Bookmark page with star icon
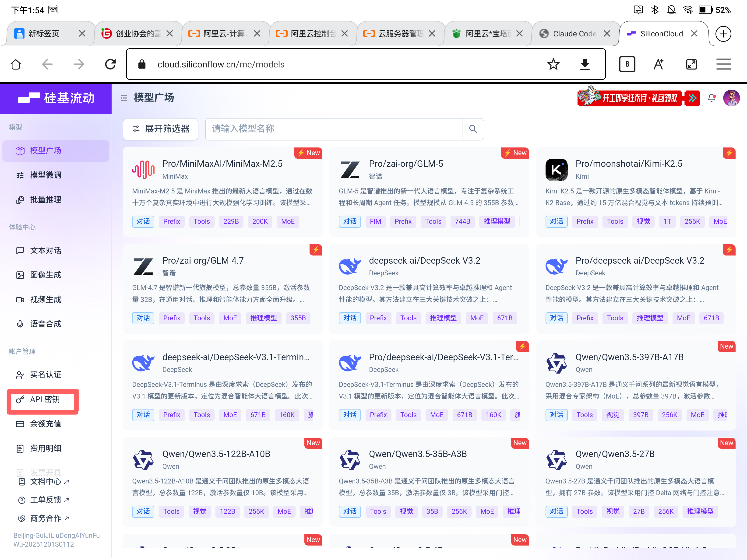747x560 pixels. [x=553, y=64]
